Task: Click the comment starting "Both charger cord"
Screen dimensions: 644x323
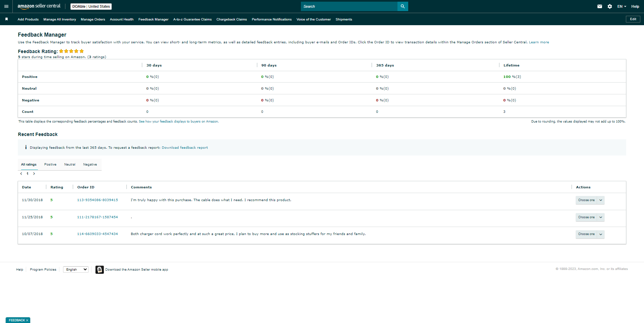Action: (x=248, y=234)
